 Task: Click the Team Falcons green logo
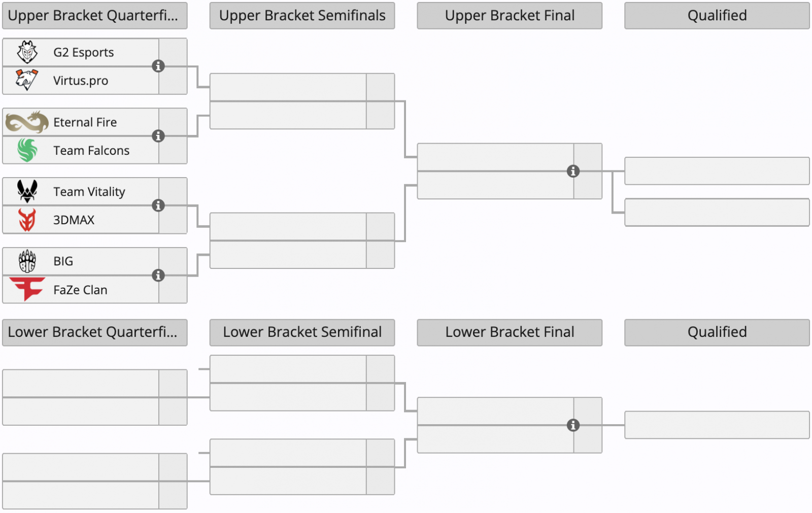27,150
